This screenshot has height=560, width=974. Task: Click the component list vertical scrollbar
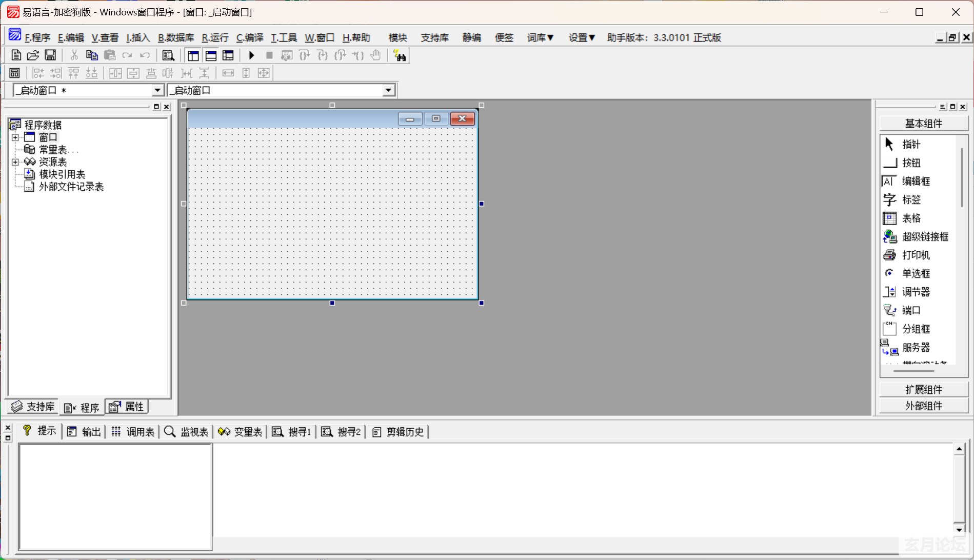[x=962, y=177]
